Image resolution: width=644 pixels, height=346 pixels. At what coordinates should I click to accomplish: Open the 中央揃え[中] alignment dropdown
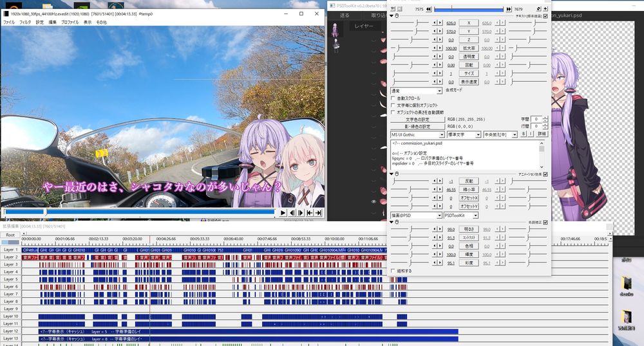(500, 134)
